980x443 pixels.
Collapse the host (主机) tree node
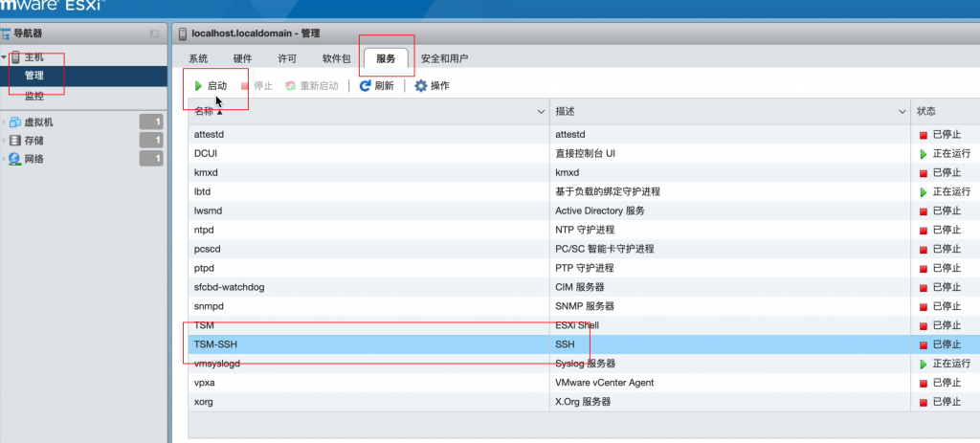coord(5,57)
